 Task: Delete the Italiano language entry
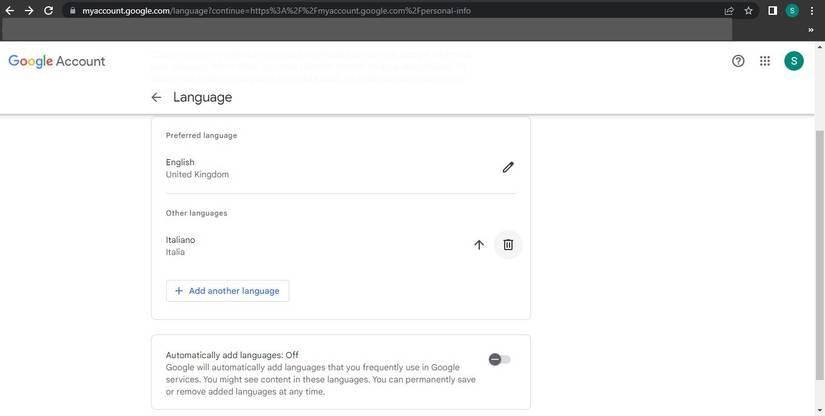(508, 245)
